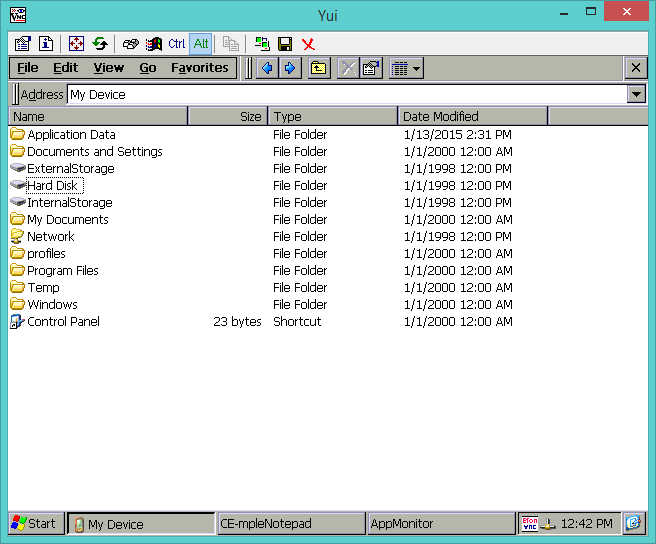Expand the Address bar dropdown
Image resolution: width=656 pixels, height=544 pixels.
pos(636,94)
